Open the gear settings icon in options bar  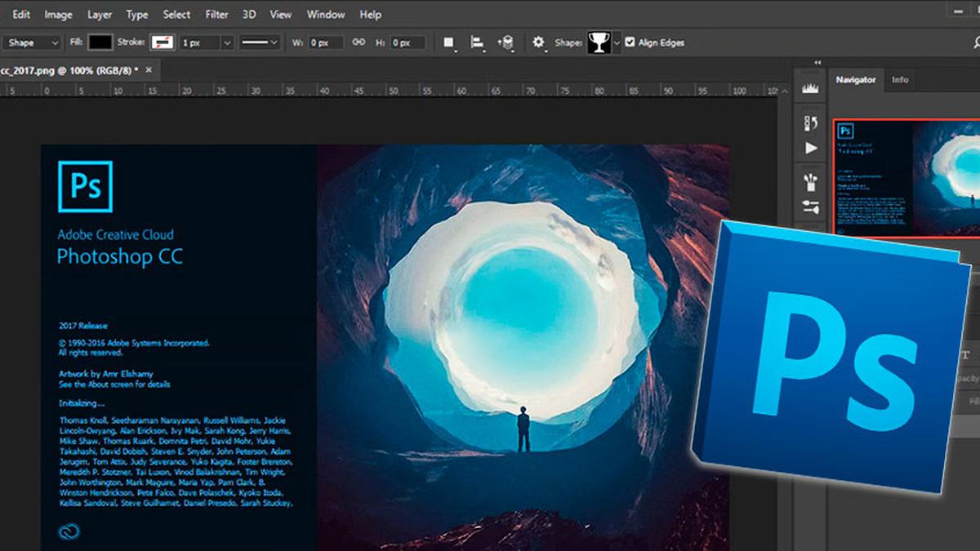click(x=538, y=42)
